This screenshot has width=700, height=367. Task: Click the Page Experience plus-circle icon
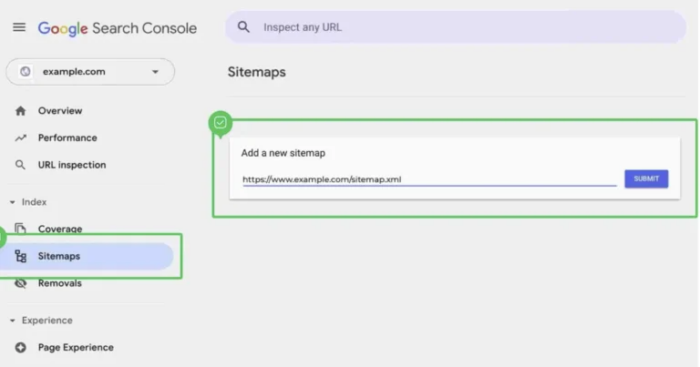(21, 348)
